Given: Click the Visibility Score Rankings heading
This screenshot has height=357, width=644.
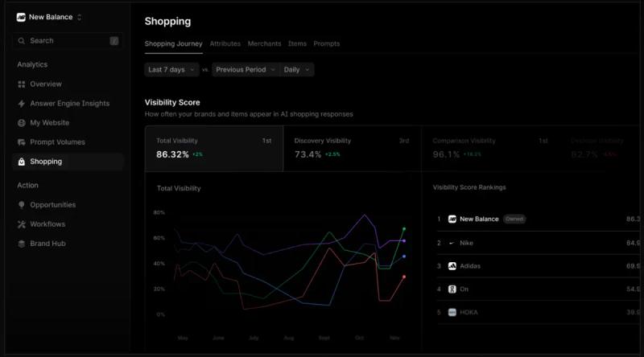Looking at the screenshot, I should [469, 187].
